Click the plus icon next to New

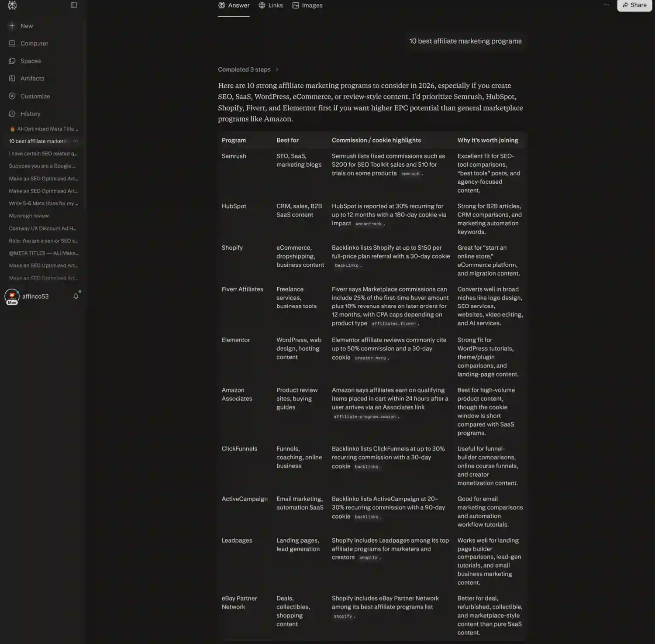12,26
